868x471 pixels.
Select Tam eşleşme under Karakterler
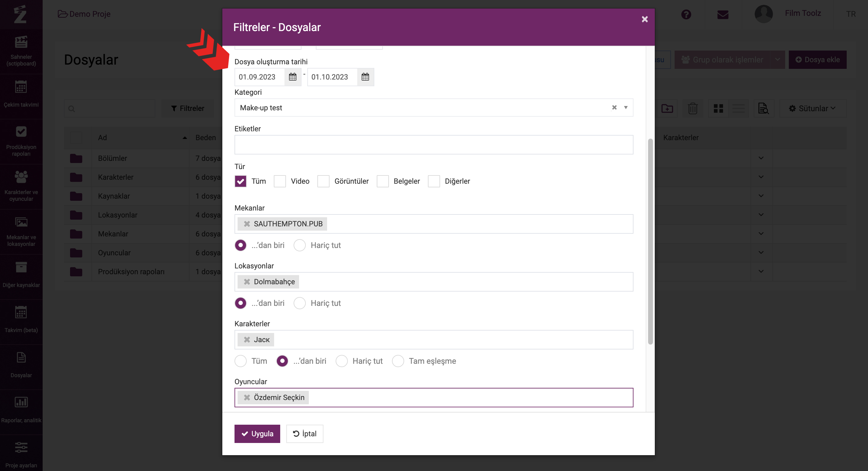point(398,361)
